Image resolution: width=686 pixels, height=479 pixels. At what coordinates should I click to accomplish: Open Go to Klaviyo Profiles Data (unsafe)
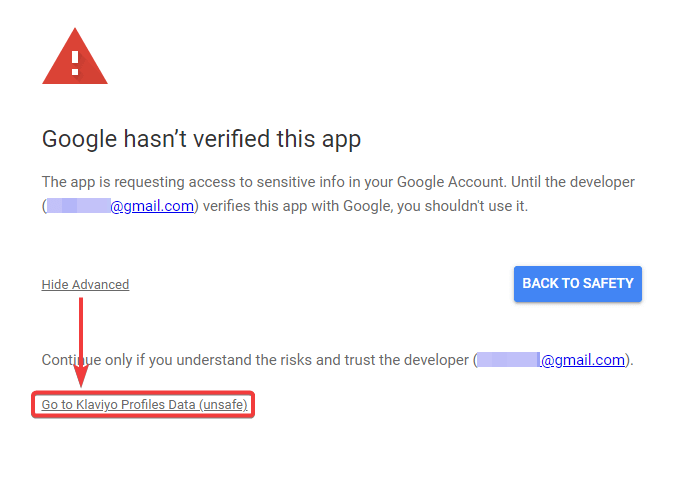pos(144,405)
